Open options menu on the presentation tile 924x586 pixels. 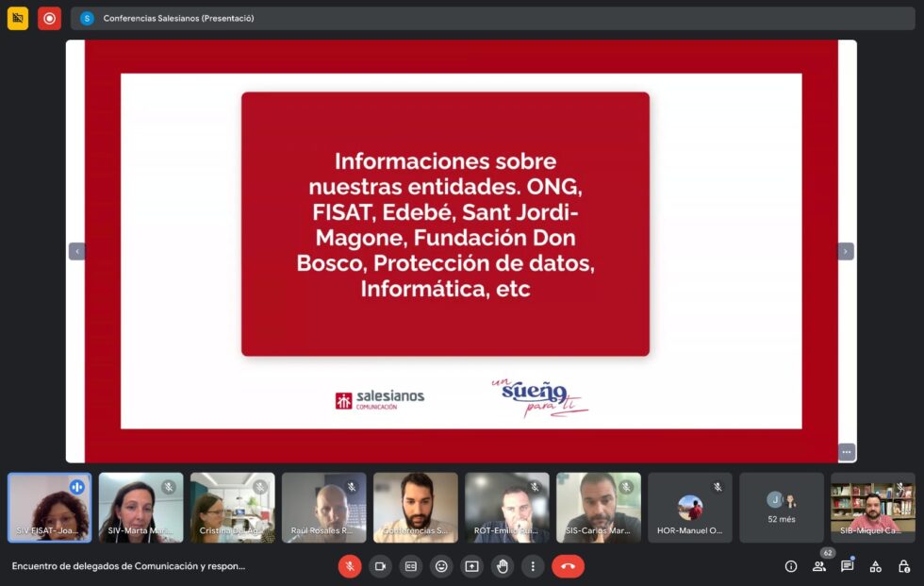[846, 452]
